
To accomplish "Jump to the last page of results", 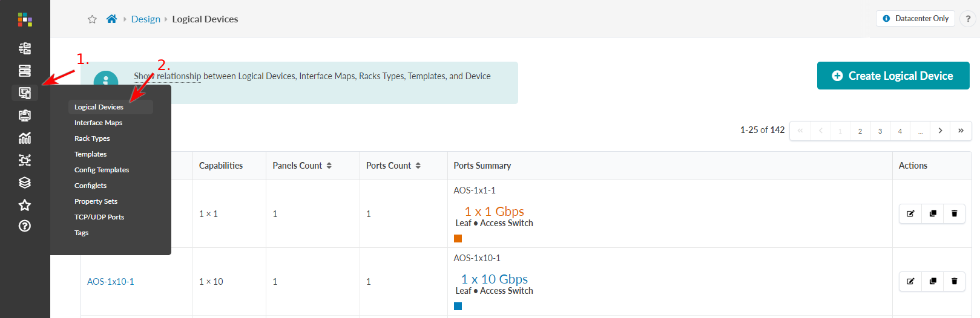I will [x=961, y=131].
